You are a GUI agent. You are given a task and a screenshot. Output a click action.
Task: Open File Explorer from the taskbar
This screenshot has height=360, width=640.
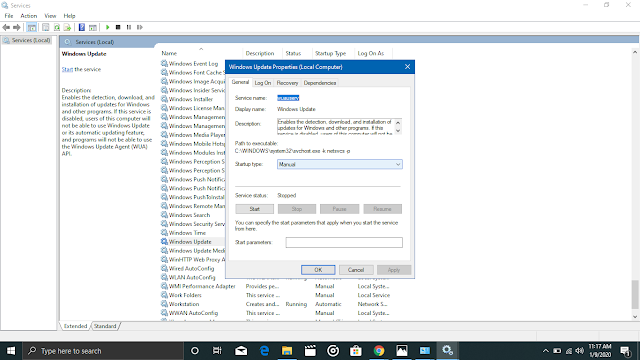pyautogui.click(x=287, y=351)
